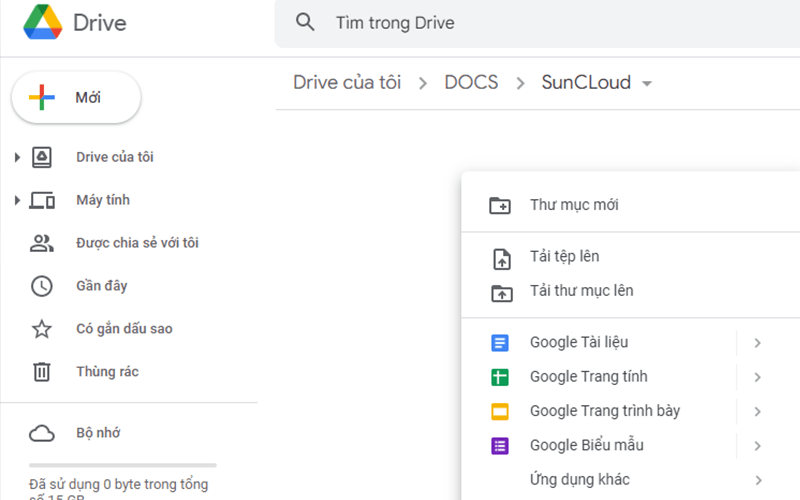Expand the Drive của tôi tree arrow
The image size is (800, 500).
pyautogui.click(x=17, y=157)
